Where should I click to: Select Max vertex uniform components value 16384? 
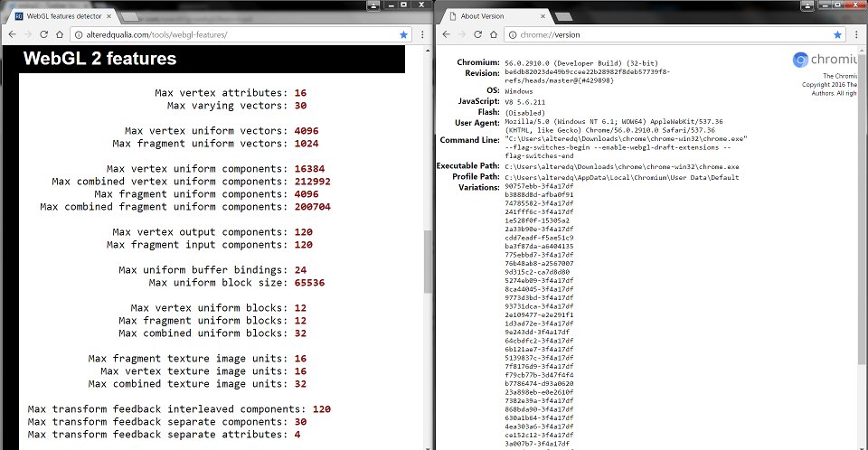(x=309, y=169)
